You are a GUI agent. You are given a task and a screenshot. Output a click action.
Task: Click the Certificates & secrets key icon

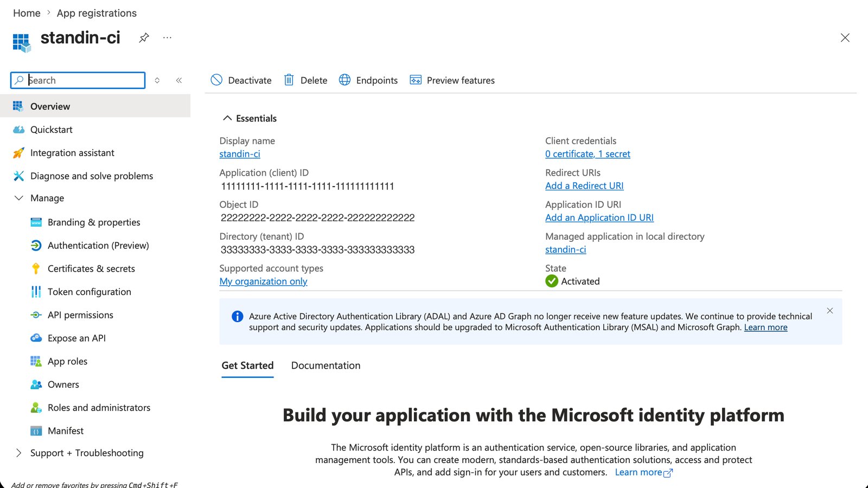[36, 268]
